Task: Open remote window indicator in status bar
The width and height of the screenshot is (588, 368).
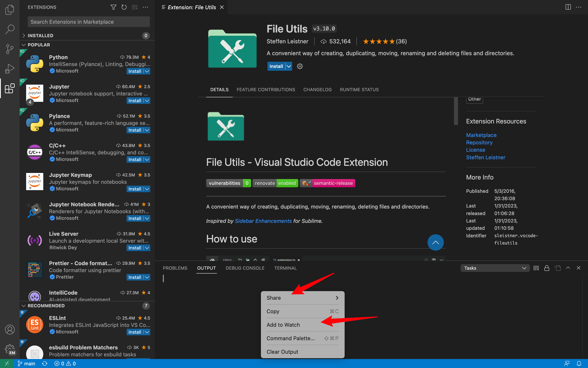Action: [x=7, y=363]
